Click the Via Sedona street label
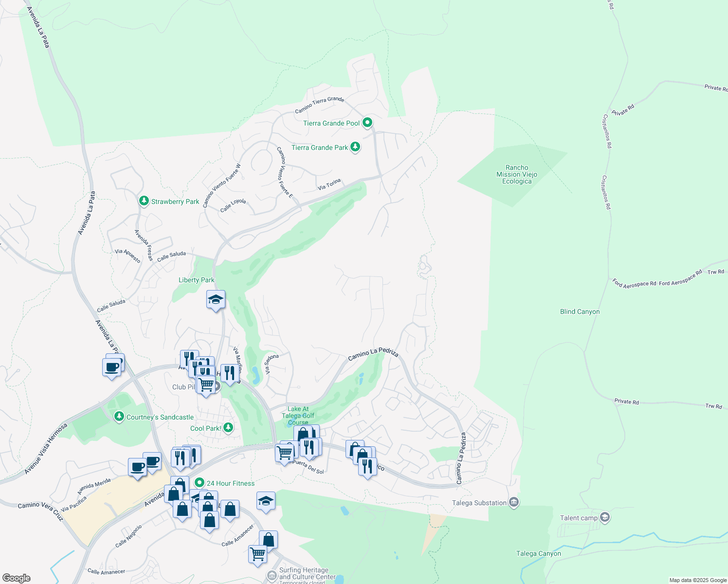 coord(272,364)
